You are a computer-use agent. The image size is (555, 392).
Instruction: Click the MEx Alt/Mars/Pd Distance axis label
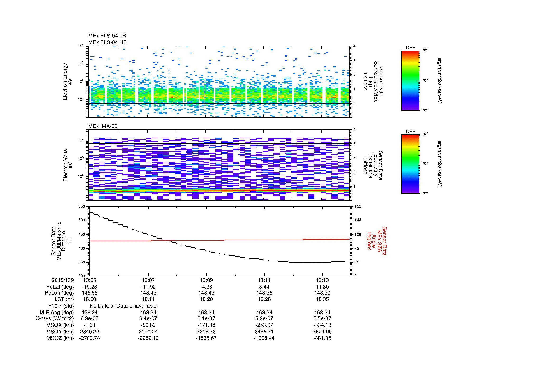[61, 241]
